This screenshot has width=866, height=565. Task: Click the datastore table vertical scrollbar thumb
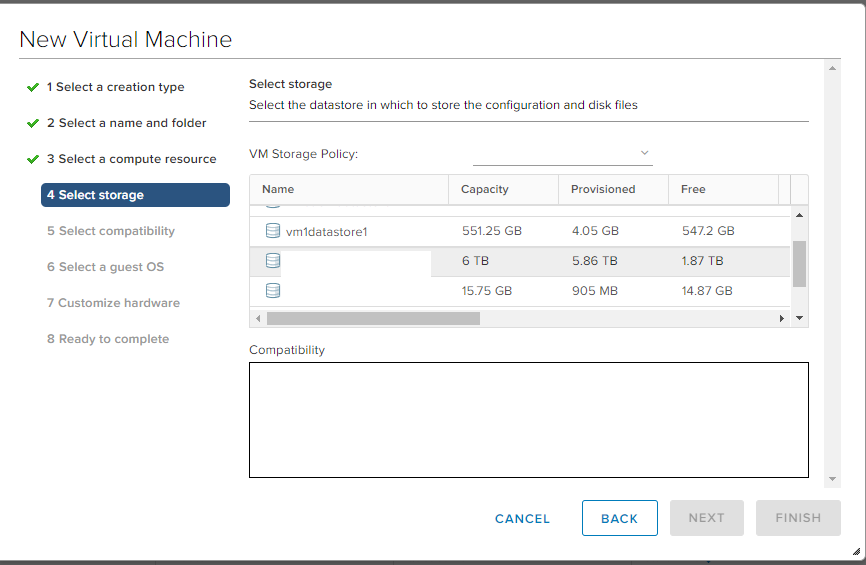[799, 264]
